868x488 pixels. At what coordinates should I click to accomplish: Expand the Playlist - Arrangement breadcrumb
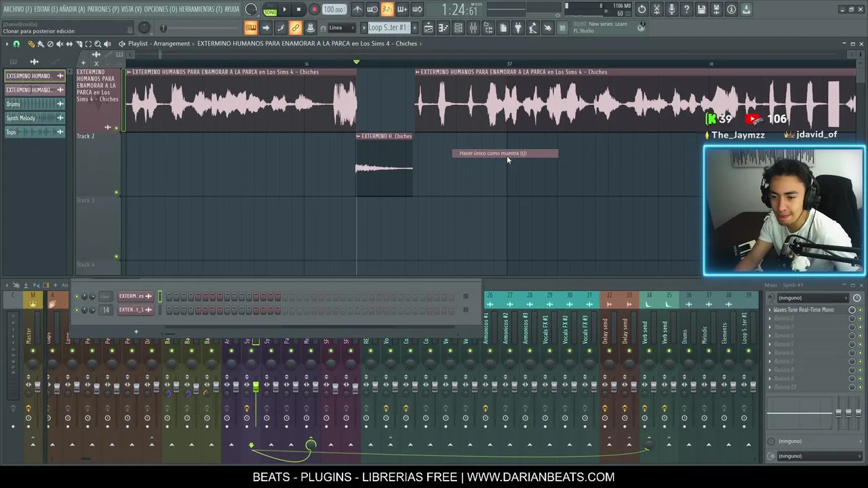tap(159, 43)
